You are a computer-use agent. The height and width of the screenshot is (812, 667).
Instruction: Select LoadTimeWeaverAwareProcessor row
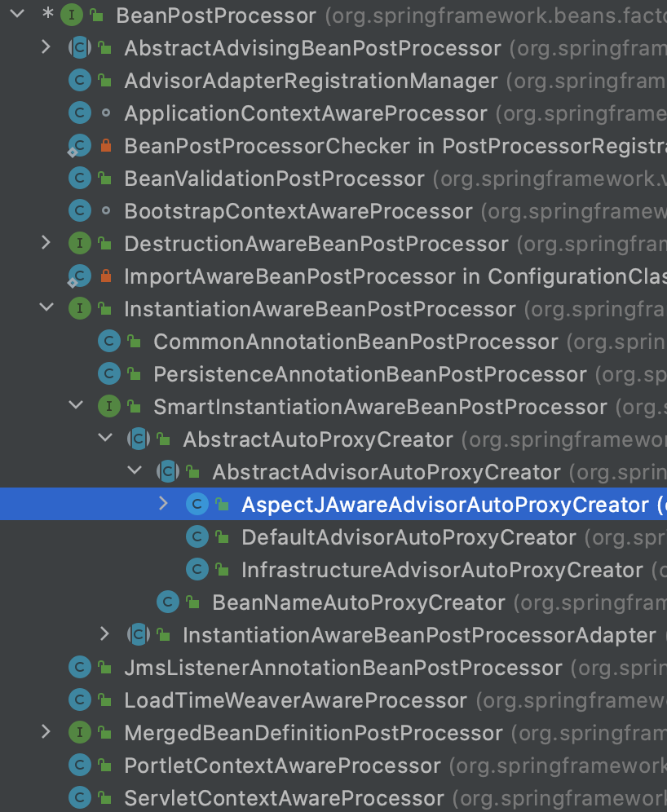333,700
